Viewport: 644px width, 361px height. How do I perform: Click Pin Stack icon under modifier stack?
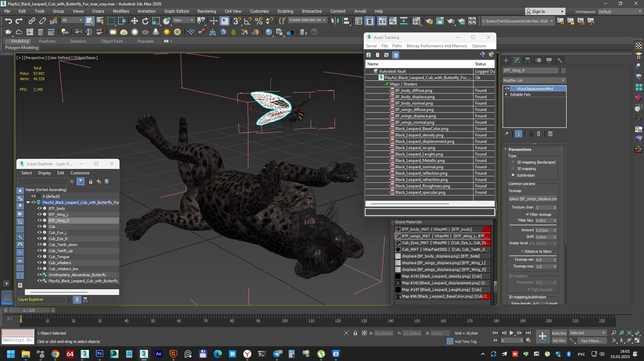tap(506, 134)
